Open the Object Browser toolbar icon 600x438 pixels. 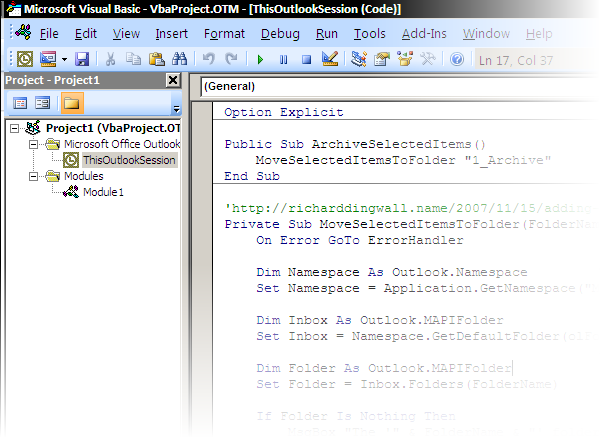[x=405, y=59]
